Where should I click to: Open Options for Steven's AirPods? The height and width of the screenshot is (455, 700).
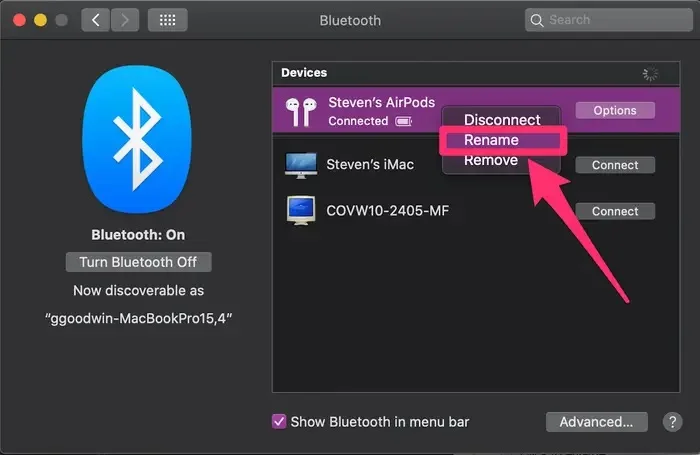pos(615,111)
